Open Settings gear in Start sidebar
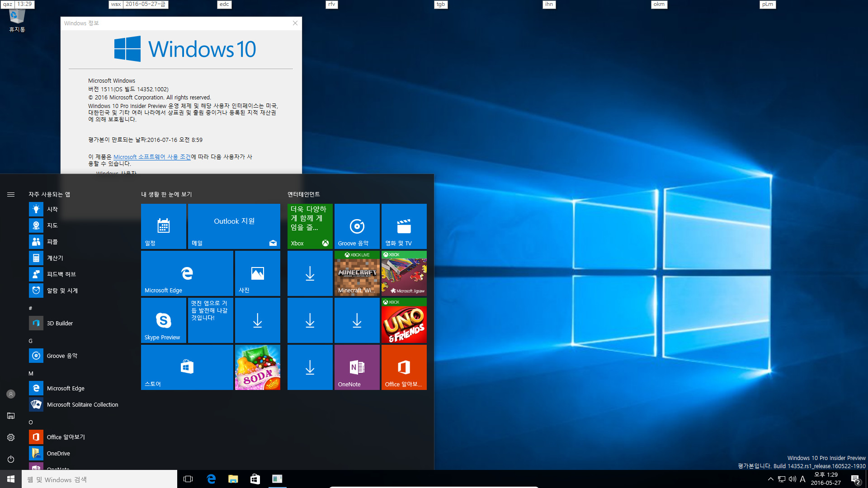This screenshot has height=488, width=868. point(11,437)
